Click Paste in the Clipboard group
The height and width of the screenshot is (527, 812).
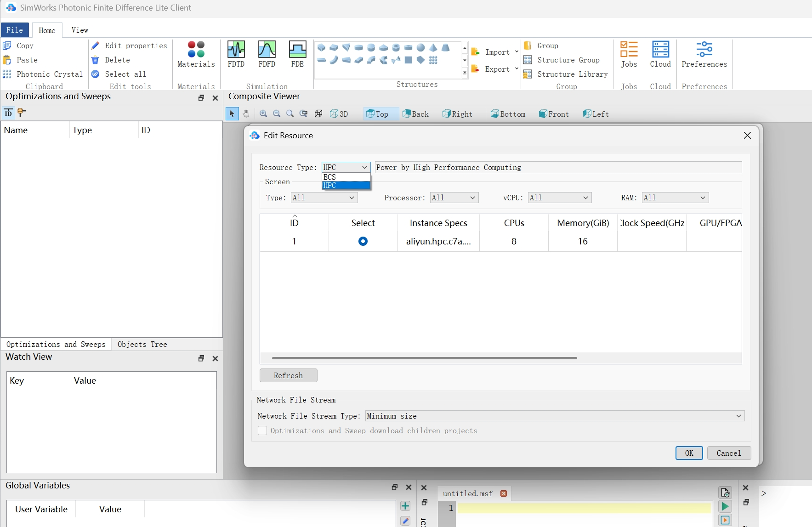[x=20, y=60]
